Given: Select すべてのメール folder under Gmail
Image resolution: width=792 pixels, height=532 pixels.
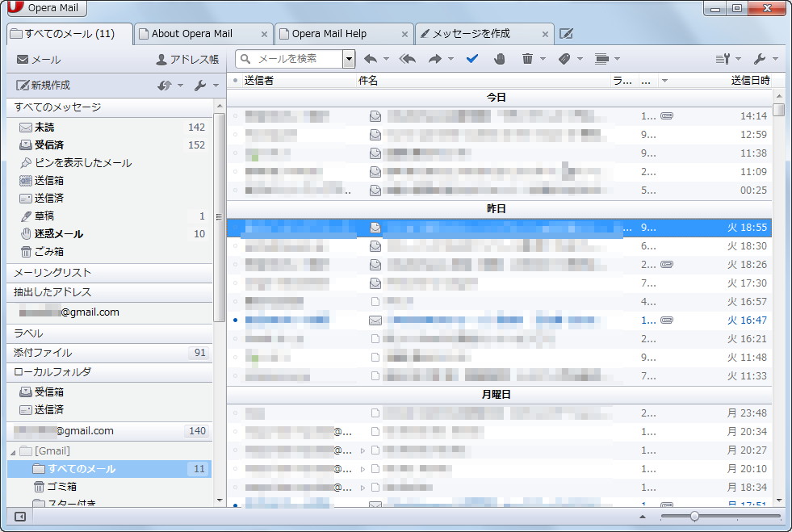Looking at the screenshot, I should [110, 469].
